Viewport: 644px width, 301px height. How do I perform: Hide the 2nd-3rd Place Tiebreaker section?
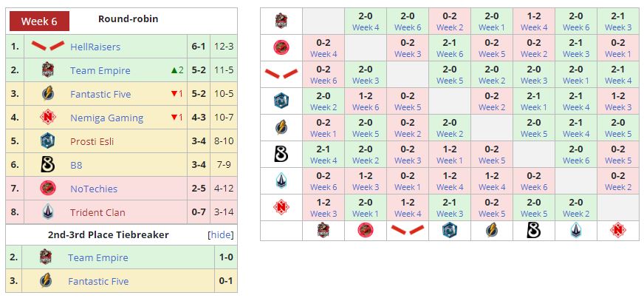click(x=221, y=234)
